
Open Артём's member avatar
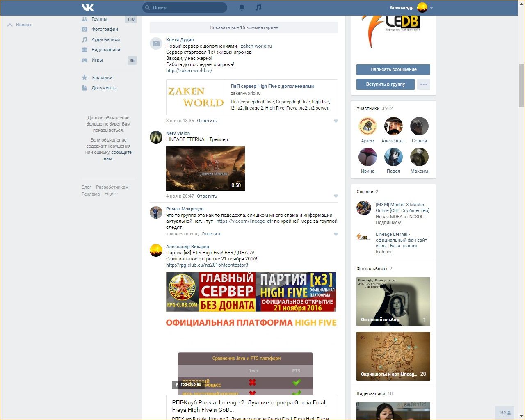coord(367,126)
